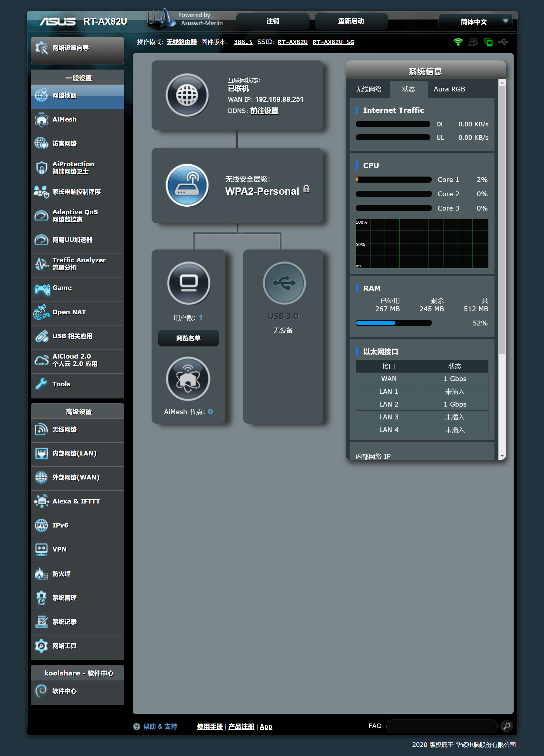Click the wireless router security icon

(187, 185)
